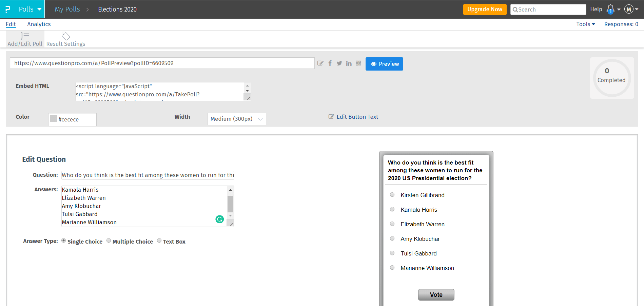Open the Polls product dropdown

(30, 9)
